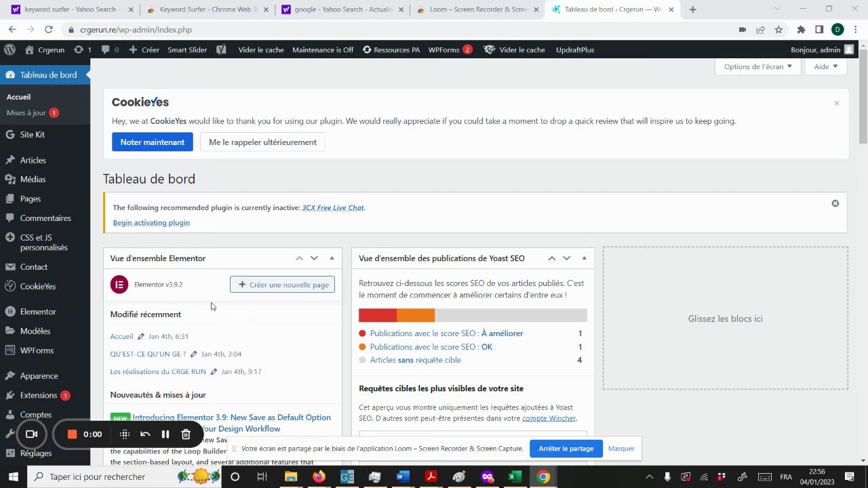The height and width of the screenshot is (488, 868).
Task: Move Elementor widget up
Action: pyautogui.click(x=299, y=258)
